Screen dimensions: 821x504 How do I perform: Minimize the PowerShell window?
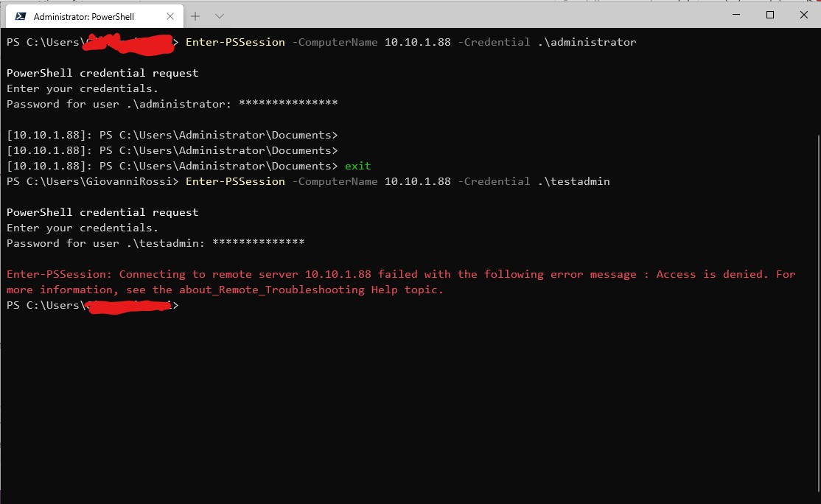(x=736, y=15)
